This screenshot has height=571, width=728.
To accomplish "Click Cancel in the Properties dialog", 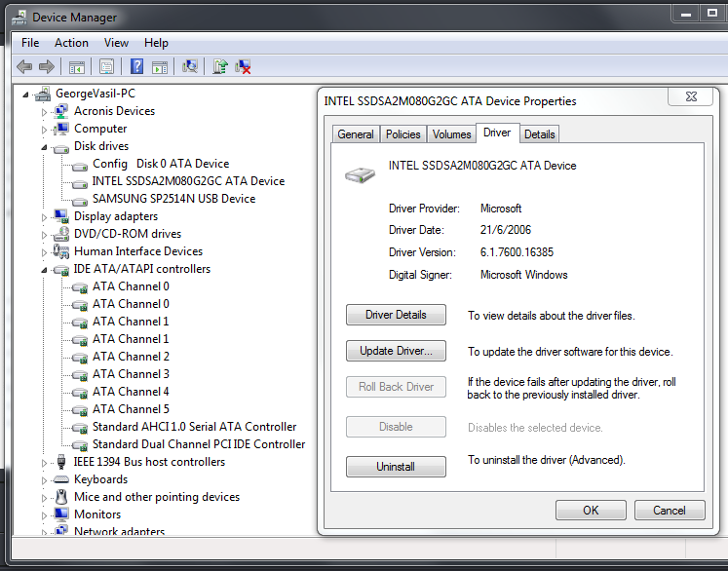I will [x=670, y=511].
